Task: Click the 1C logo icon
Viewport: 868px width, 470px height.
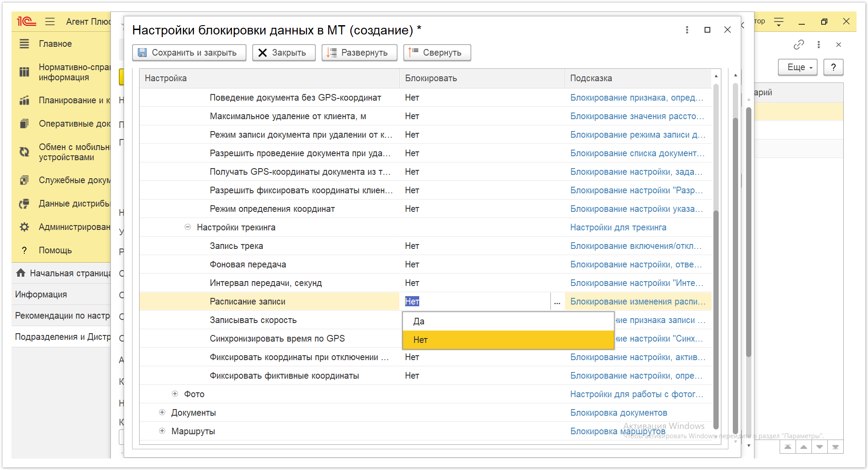Action: (26, 21)
